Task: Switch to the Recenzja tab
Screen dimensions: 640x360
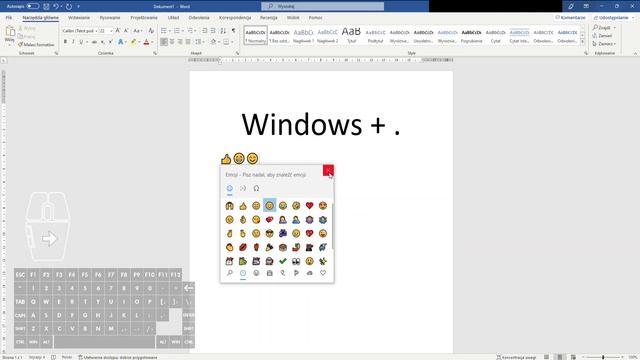Action: (269, 18)
